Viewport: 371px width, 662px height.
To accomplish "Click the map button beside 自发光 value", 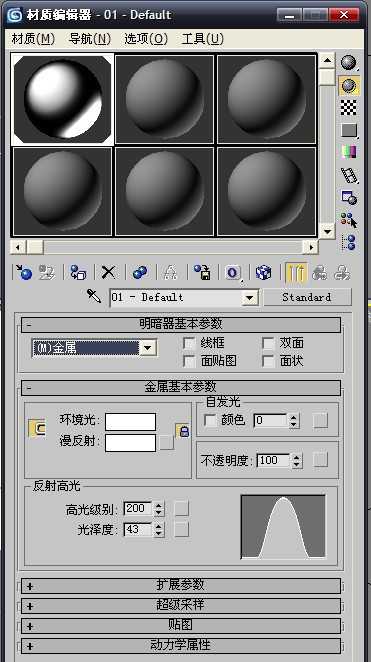I will 320,421.
